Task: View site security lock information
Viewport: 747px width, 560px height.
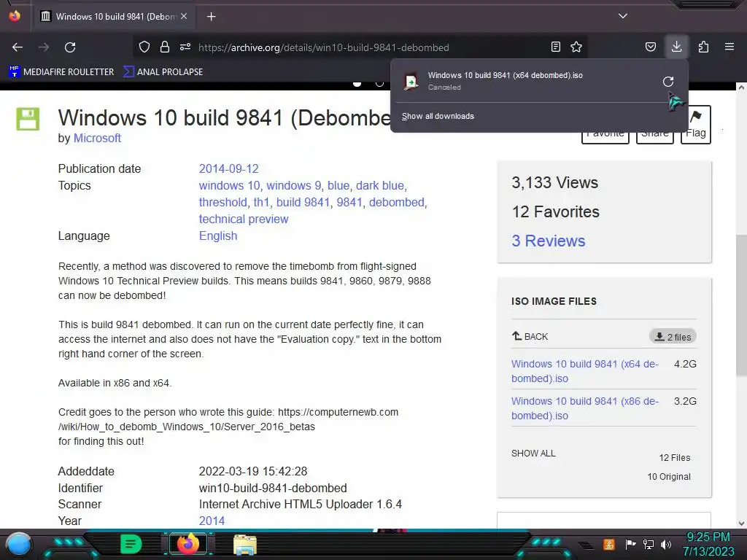Action: [165, 47]
